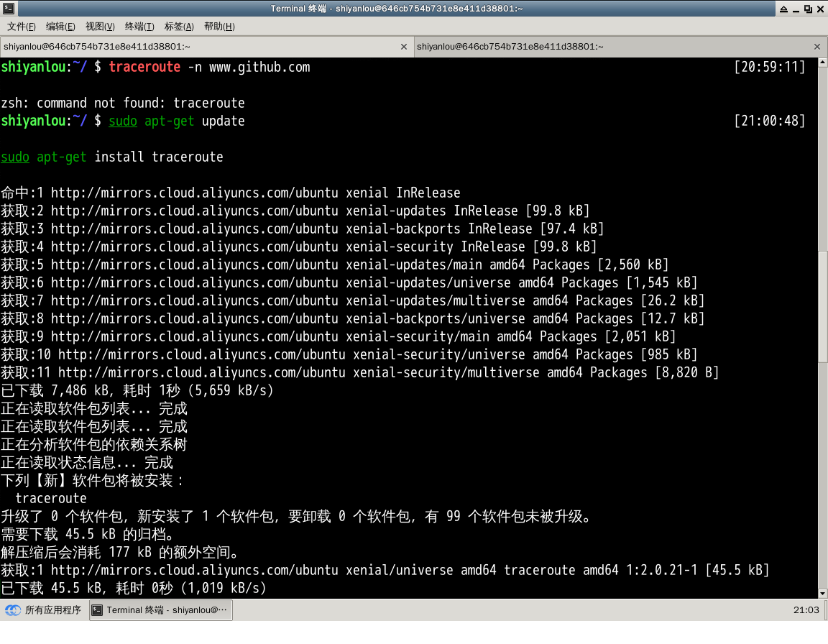Maximize the Terminal window
The width and height of the screenshot is (828, 644).
tap(808, 9)
